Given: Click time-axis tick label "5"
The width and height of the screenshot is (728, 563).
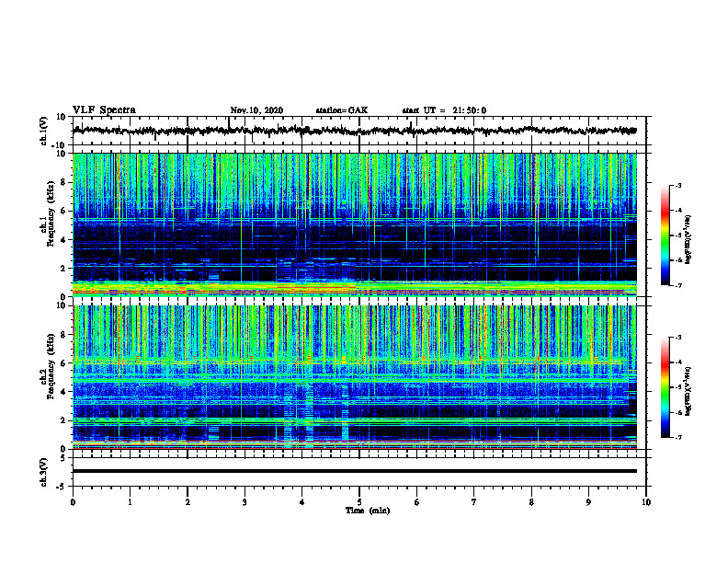Looking at the screenshot, I should coord(359,502).
